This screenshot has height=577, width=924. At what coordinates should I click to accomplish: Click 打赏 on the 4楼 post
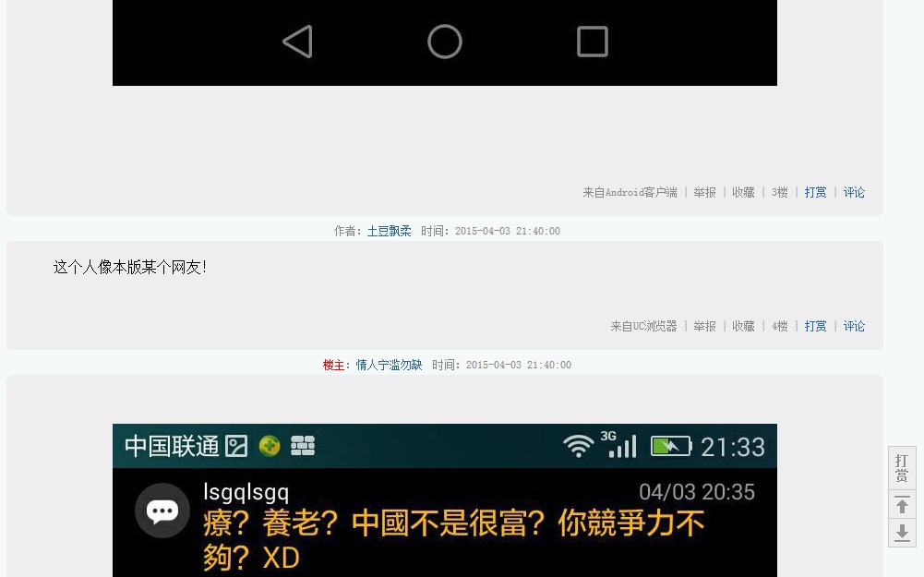coord(816,326)
